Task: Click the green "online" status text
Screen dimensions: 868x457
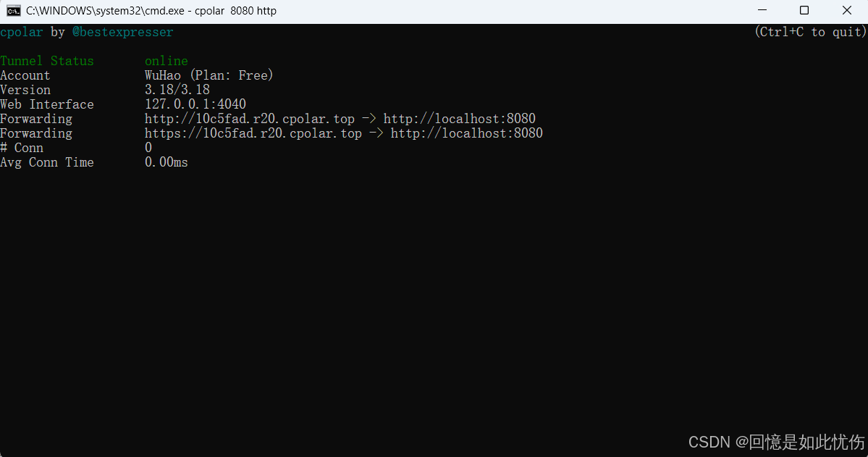Action: point(167,61)
